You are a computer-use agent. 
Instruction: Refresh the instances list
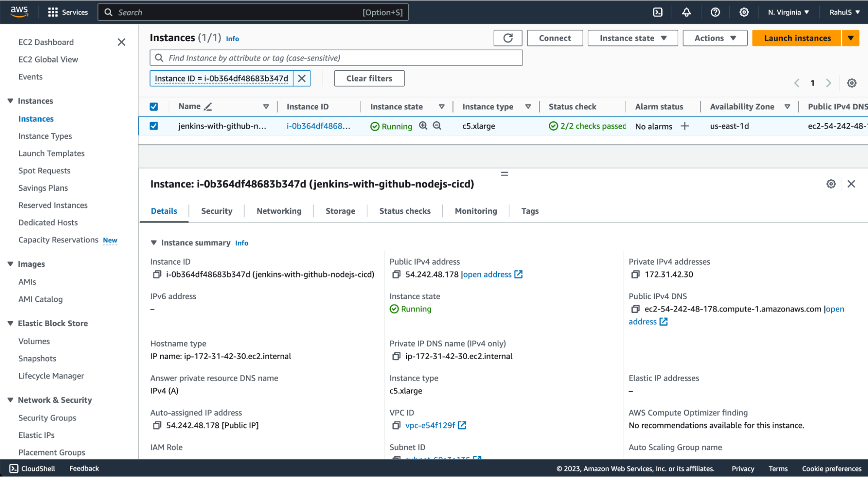coord(508,38)
